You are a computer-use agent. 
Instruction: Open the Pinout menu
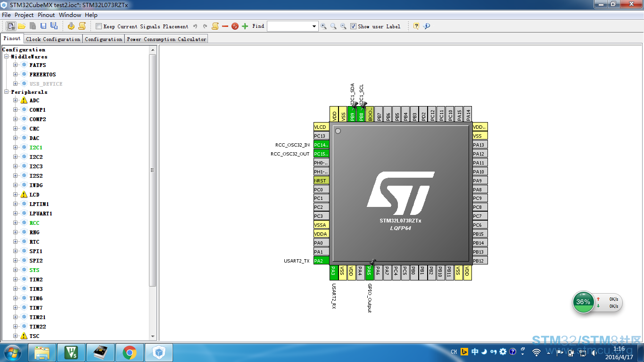(x=46, y=15)
